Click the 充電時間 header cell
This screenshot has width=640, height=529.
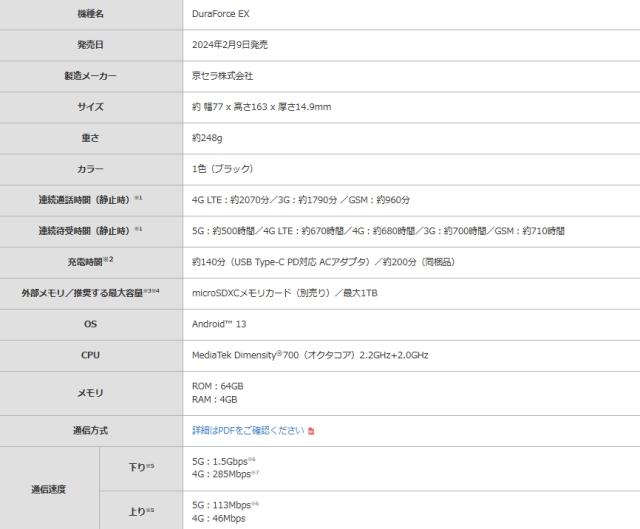click(x=91, y=262)
